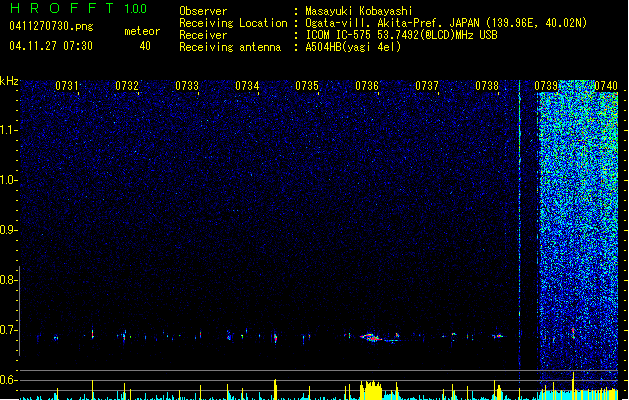Click the kHz axis unit label
629x400 pixels.
pyautogui.click(x=9, y=81)
